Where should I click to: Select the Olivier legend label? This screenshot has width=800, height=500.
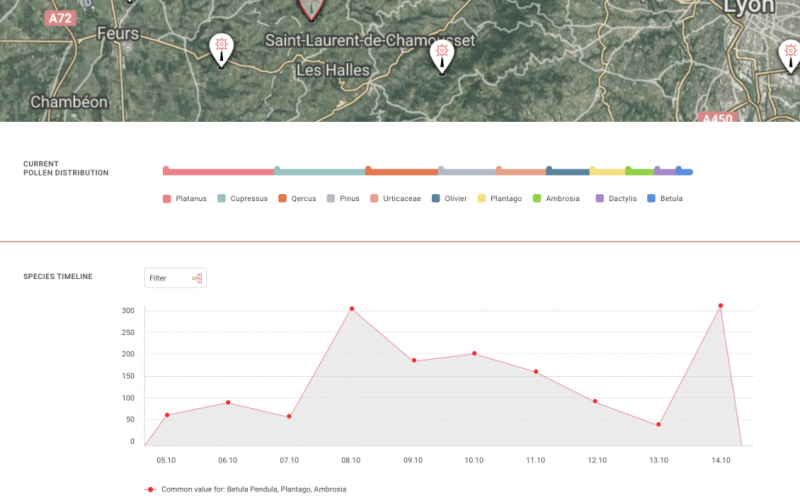(x=455, y=199)
